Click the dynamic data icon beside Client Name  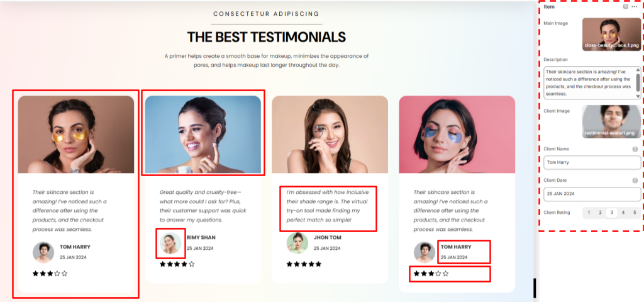[x=635, y=149]
